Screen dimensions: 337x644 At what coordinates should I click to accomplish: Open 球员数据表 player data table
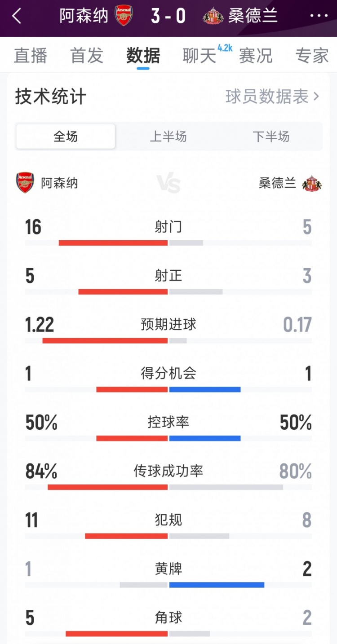click(x=272, y=97)
